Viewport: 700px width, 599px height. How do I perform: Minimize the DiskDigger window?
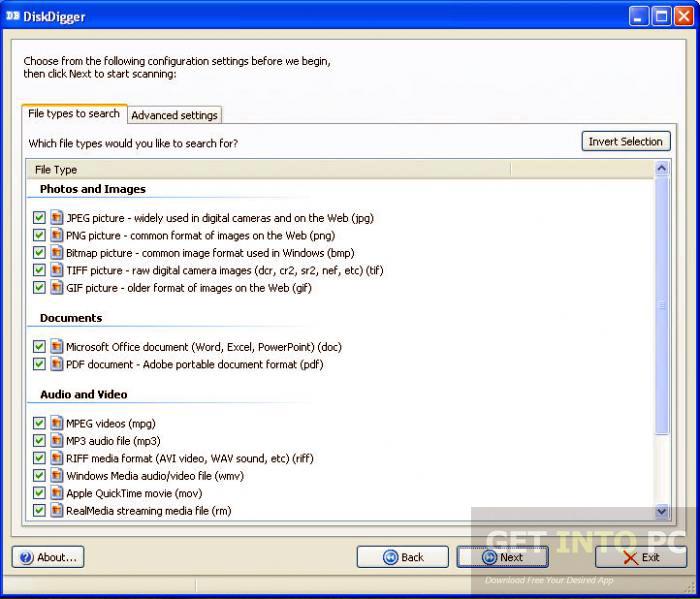(639, 16)
